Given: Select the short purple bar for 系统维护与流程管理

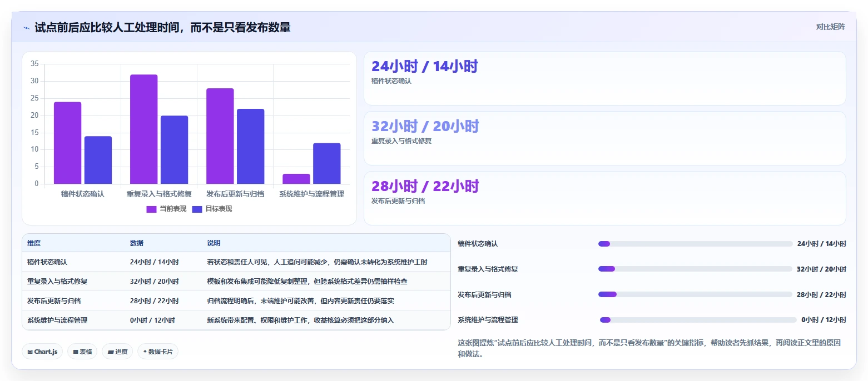Looking at the screenshot, I should point(296,179).
